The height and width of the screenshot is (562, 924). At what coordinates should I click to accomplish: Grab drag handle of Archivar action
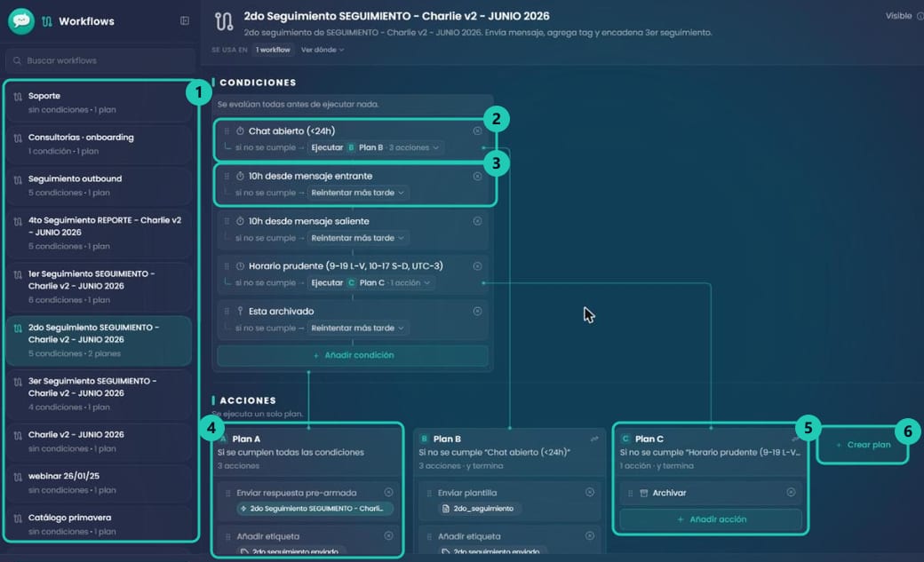(630, 493)
